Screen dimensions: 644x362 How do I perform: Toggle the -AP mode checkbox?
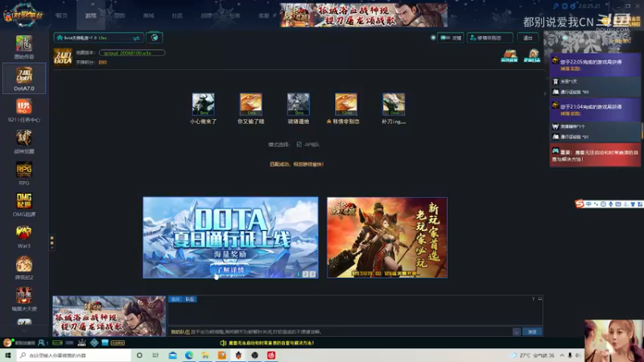tap(299, 145)
